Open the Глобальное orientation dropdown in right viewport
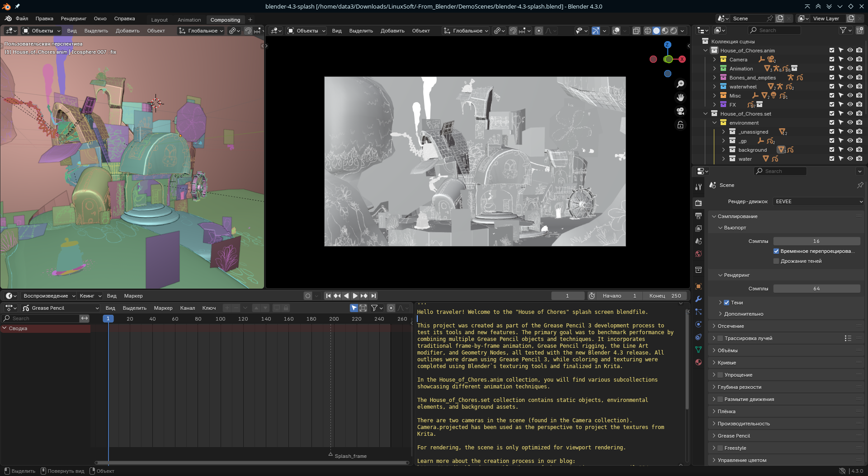This screenshot has height=476, width=868. (466, 31)
